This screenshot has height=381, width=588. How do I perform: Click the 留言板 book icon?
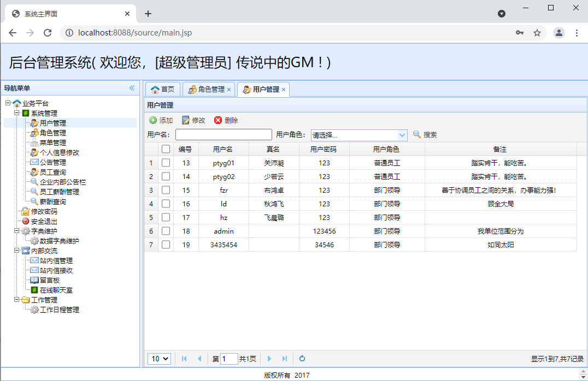[34, 280]
